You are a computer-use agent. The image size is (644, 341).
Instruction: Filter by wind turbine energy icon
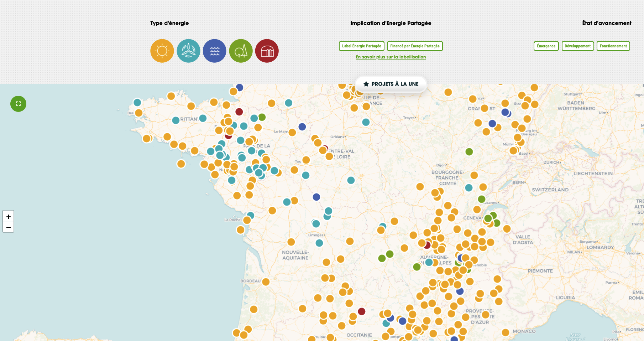coord(188,51)
